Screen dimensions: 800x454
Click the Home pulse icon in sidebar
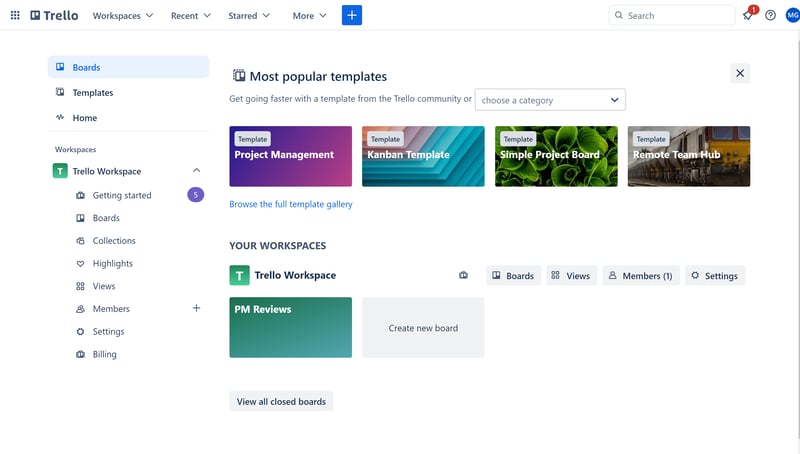(x=60, y=117)
